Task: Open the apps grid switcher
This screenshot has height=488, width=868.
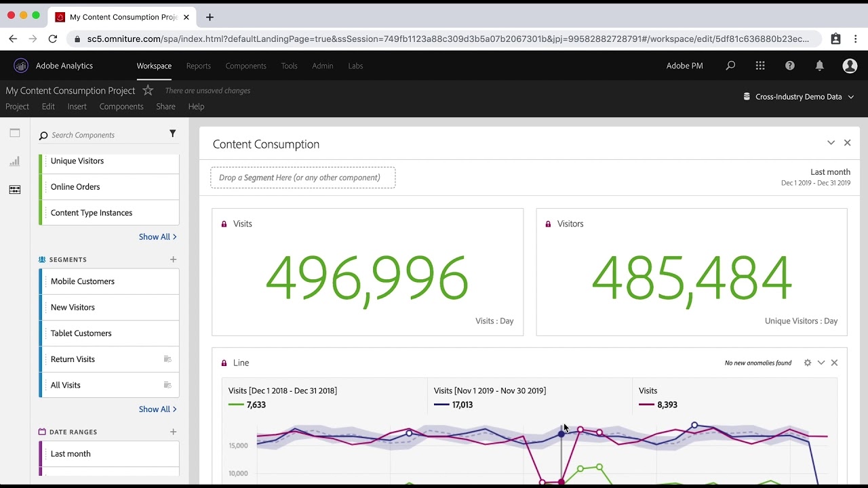Action: [x=760, y=66]
